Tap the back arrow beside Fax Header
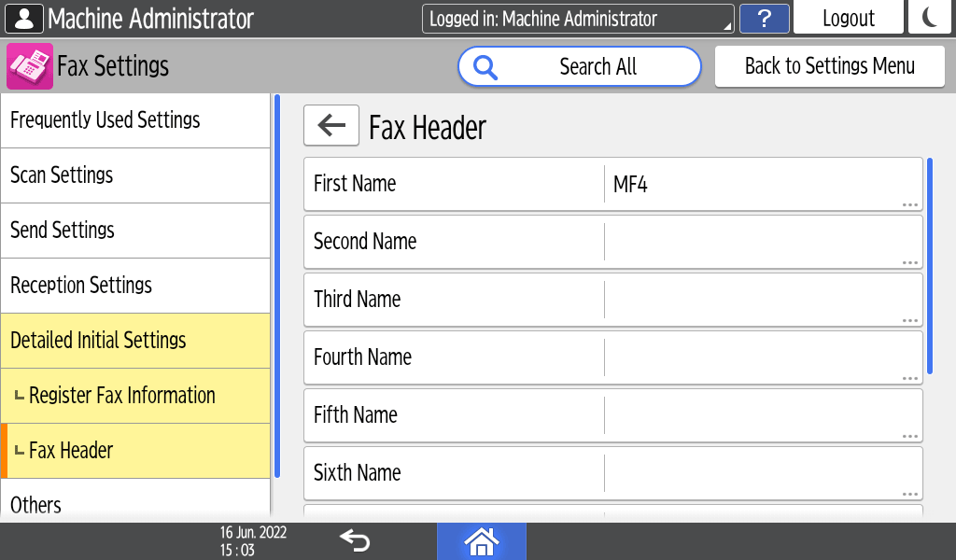This screenshot has height=560, width=956. pyautogui.click(x=331, y=126)
